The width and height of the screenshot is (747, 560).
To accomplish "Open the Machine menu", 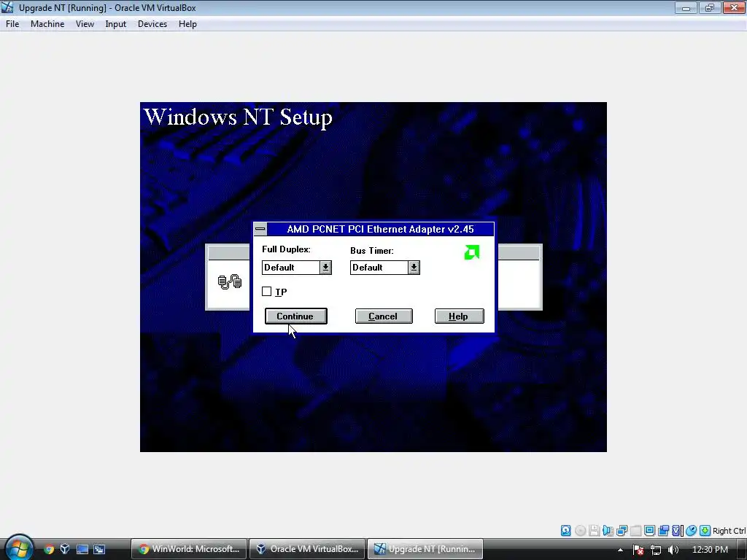I will tap(47, 24).
